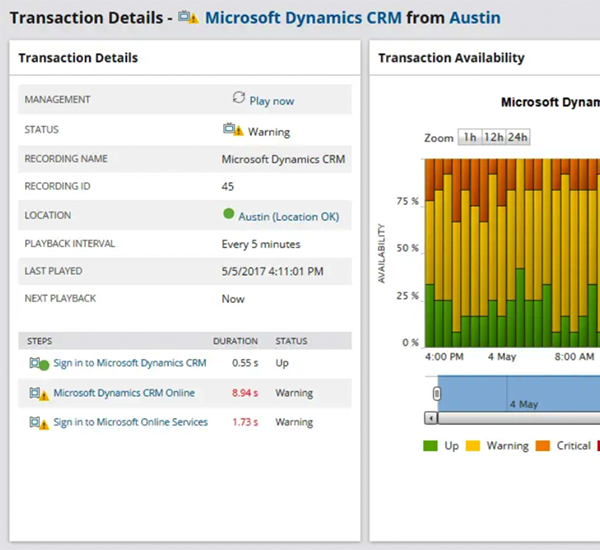
Task: Click the orange Critical legend swatch
Action: (543, 446)
